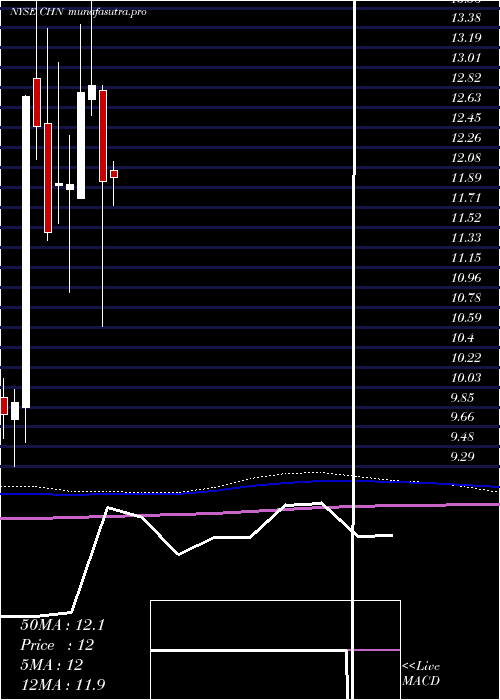Screen dimensions: 500x700
Task: Click the 11.15 price axis label
Action: [x=466, y=258]
